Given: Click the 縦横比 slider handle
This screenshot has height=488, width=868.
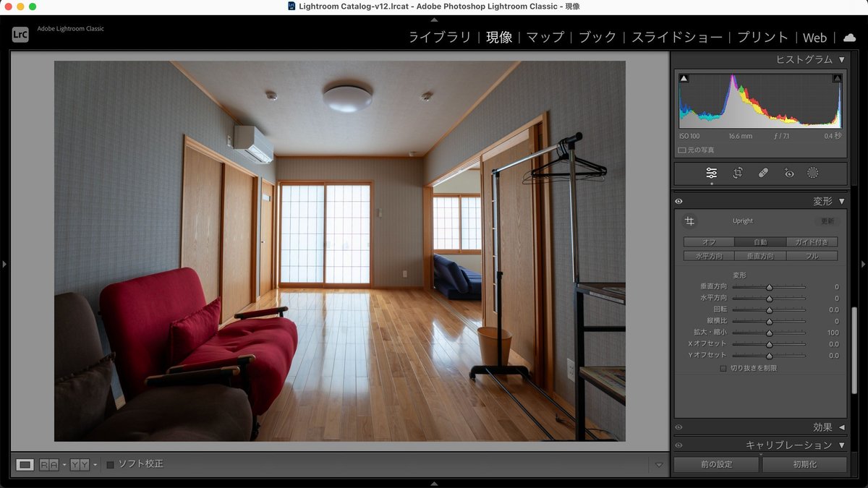Looking at the screenshot, I should tap(769, 322).
